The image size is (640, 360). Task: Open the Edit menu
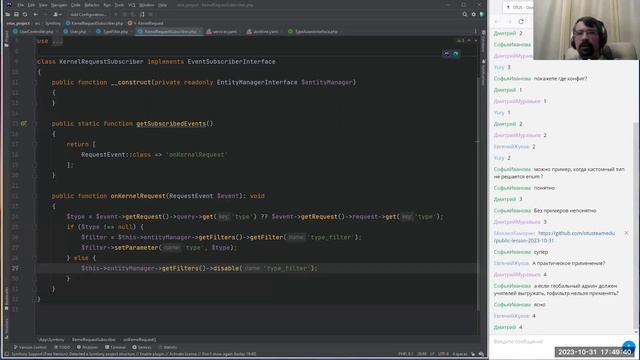click(31, 5)
